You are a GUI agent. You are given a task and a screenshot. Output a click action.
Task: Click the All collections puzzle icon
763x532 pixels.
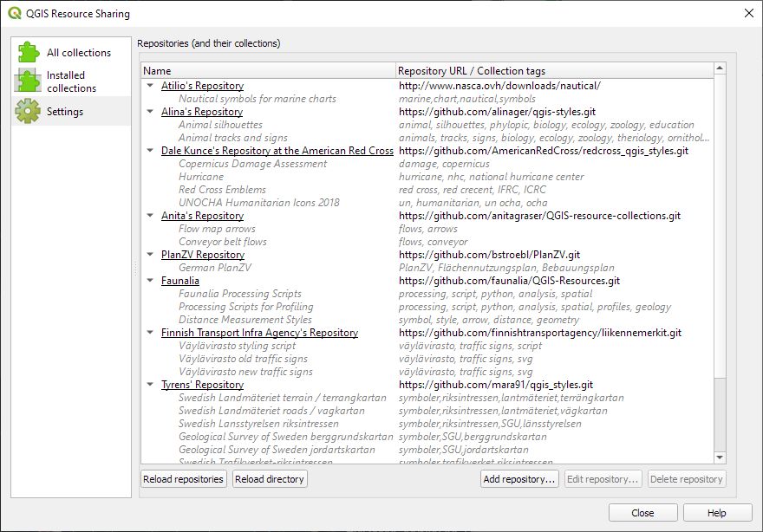click(x=28, y=53)
